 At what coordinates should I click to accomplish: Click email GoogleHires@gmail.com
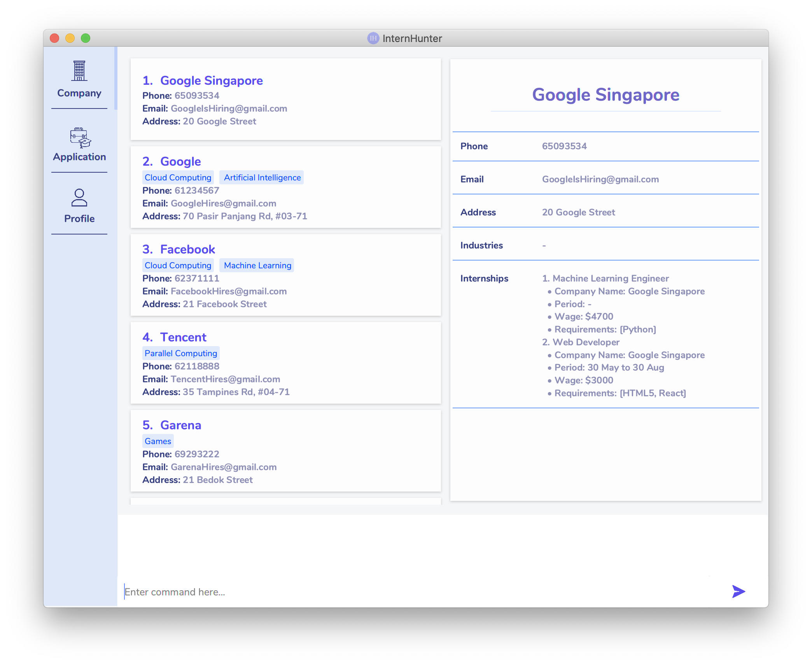[223, 203]
